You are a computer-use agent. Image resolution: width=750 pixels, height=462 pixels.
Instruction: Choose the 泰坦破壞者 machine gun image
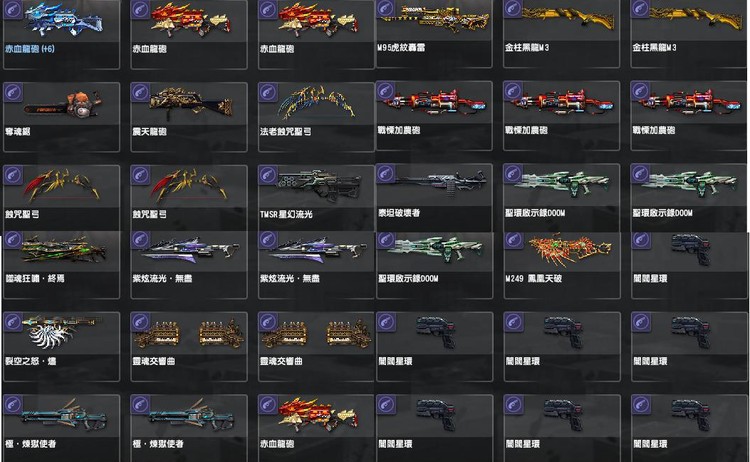441,181
